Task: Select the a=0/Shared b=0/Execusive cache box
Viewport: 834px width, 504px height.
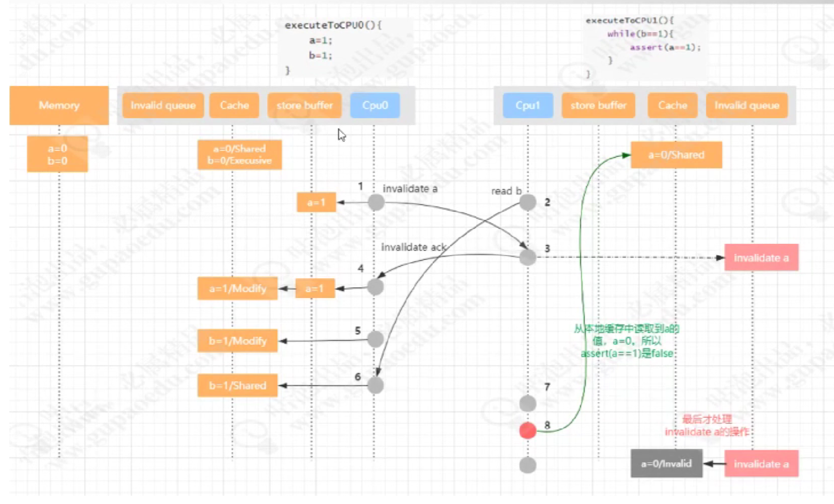Action: coord(240,154)
